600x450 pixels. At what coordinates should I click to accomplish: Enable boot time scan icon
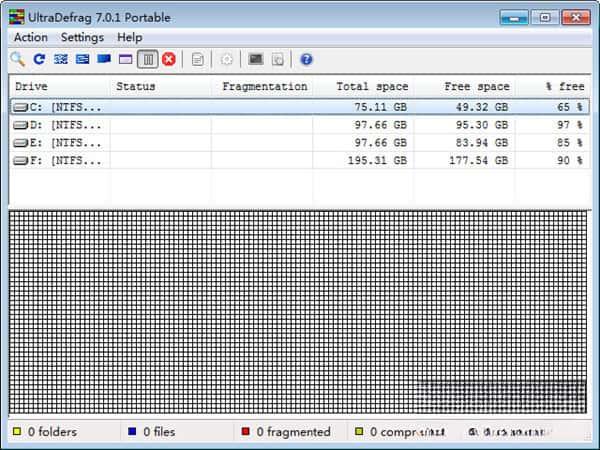click(x=256, y=59)
